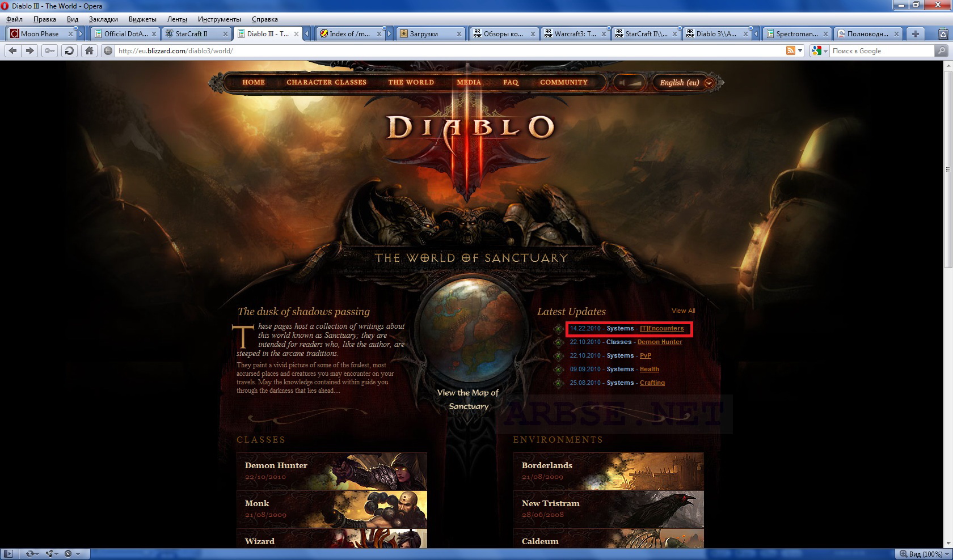
Task: Open the Health systems update link
Action: tap(649, 370)
